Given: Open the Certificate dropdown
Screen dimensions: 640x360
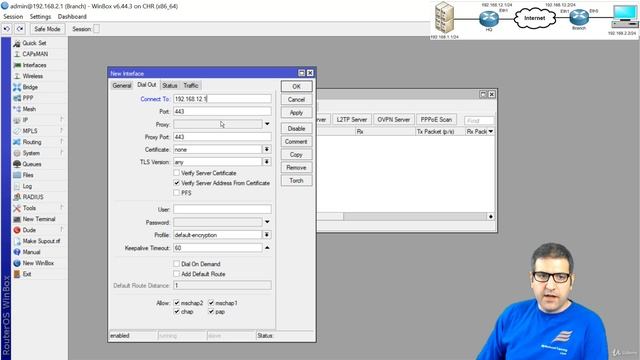Looking at the screenshot, I should [x=267, y=149].
